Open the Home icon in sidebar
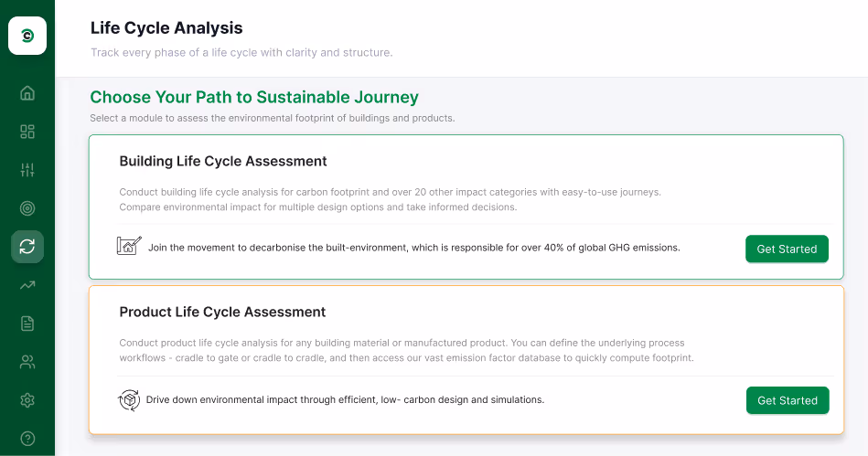The height and width of the screenshot is (456, 868). click(27, 92)
